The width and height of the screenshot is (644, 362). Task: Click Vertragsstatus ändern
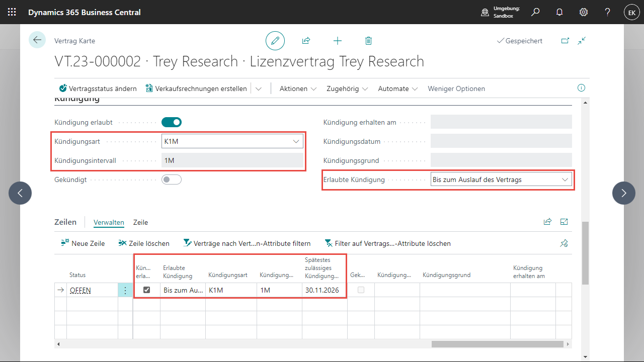click(x=98, y=88)
